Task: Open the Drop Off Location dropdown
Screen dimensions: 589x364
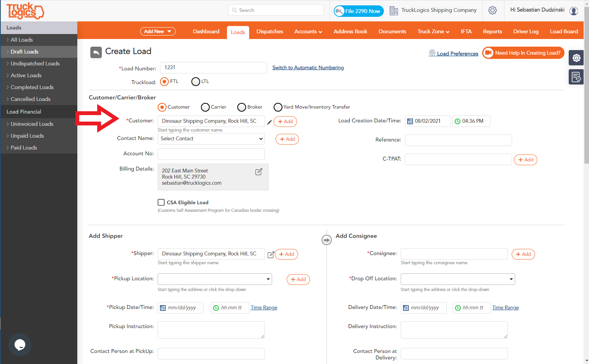Action: pyautogui.click(x=458, y=279)
